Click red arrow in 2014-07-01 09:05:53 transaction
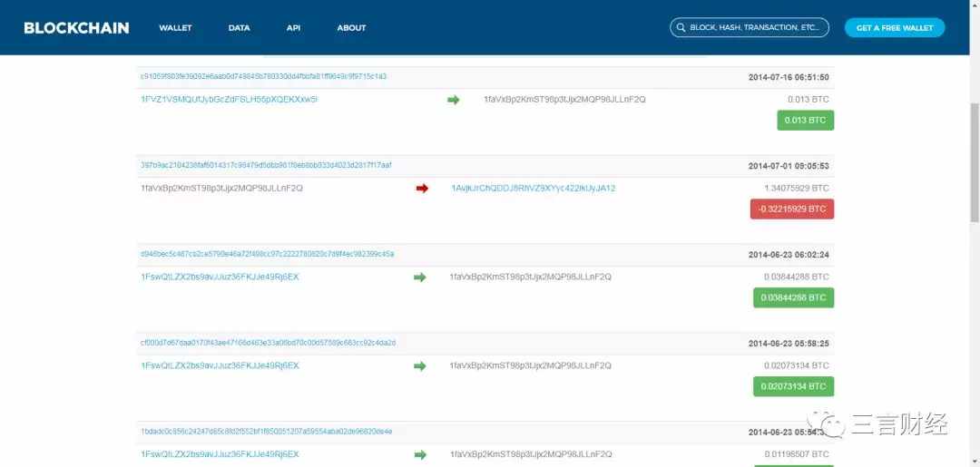Screen dimensions: 980x467 point(423,189)
